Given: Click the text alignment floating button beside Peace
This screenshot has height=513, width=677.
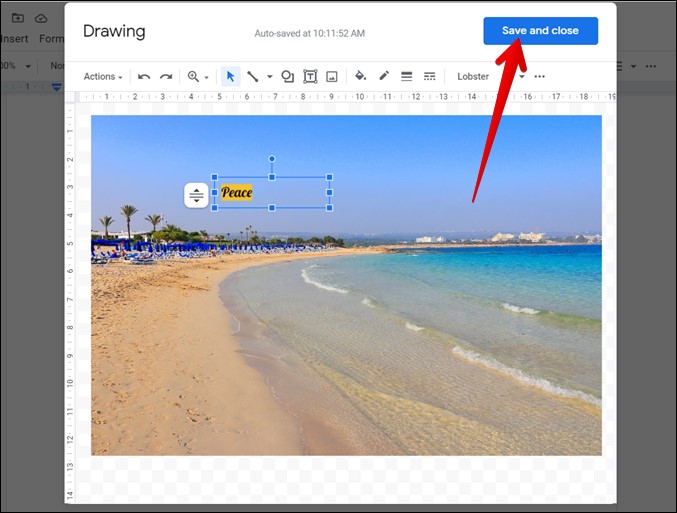Looking at the screenshot, I should pyautogui.click(x=196, y=195).
